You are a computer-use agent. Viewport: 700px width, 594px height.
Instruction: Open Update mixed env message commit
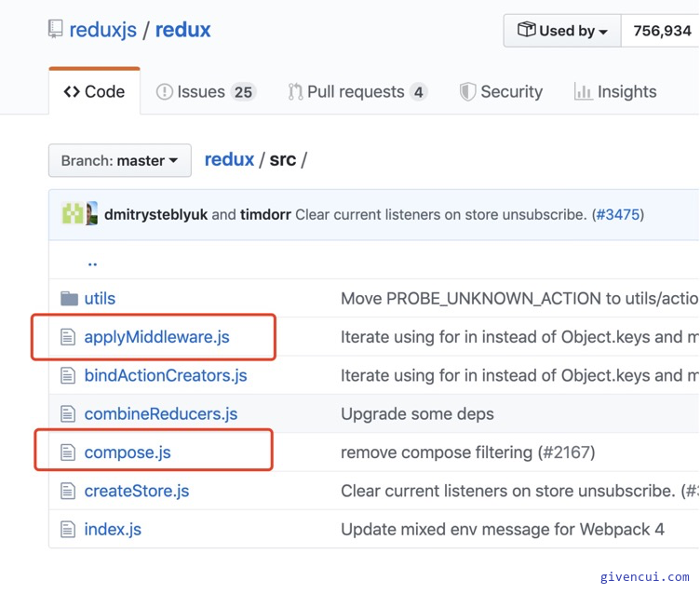[x=503, y=529]
